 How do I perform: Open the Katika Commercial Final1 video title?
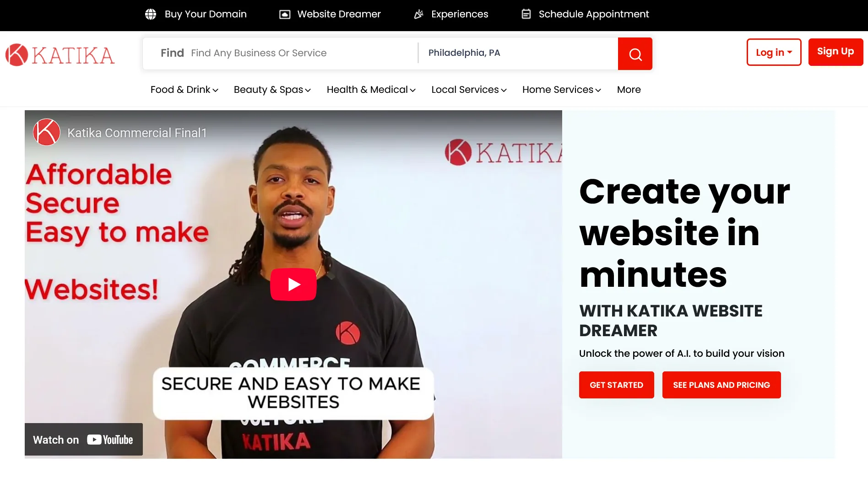(x=137, y=133)
